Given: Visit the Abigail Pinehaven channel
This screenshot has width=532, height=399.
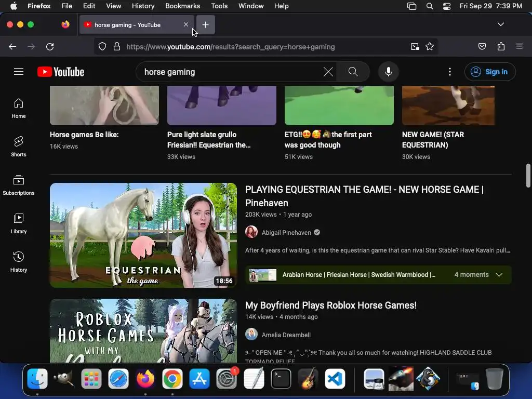Looking at the screenshot, I should pyautogui.click(x=286, y=232).
